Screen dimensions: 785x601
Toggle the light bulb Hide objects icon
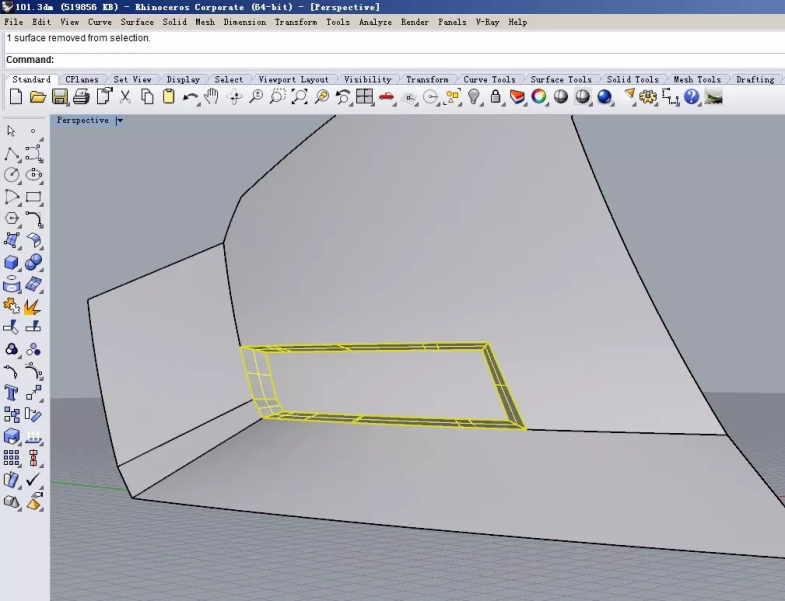474,97
